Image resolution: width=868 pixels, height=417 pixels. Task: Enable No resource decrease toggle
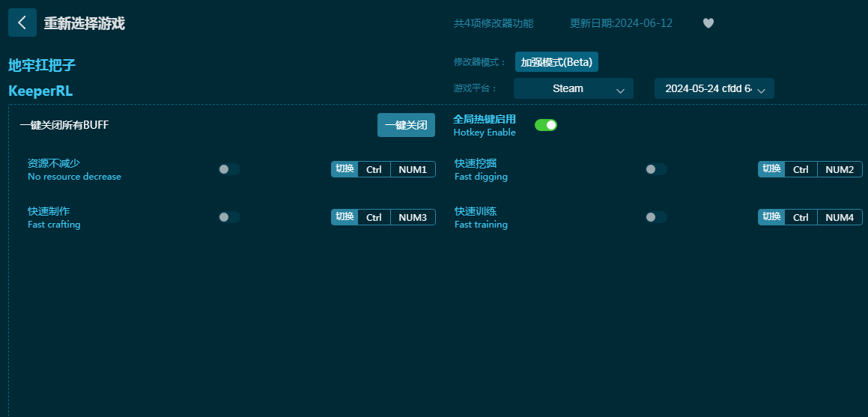(x=229, y=169)
